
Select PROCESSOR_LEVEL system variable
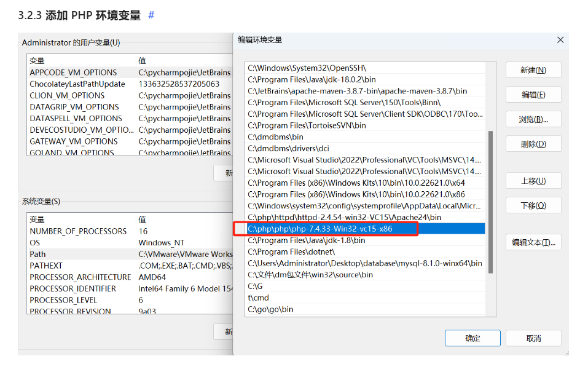(x=130, y=300)
